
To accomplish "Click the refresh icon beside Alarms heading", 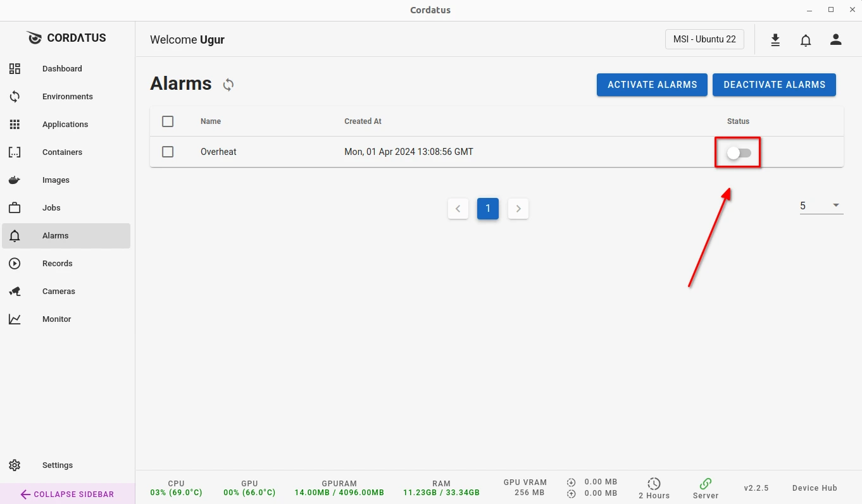I will tap(228, 85).
